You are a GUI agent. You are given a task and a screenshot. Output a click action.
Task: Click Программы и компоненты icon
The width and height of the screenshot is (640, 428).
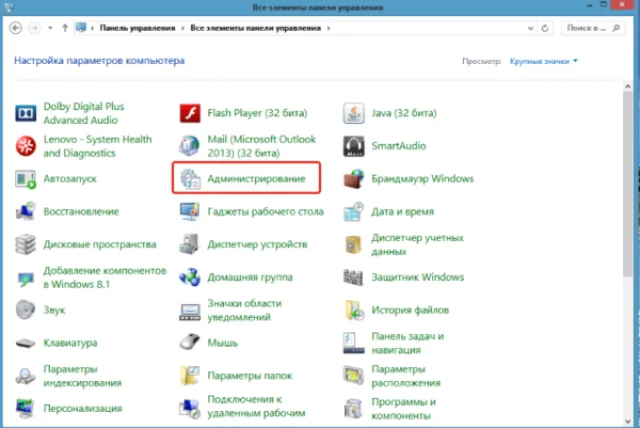pyautogui.click(x=353, y=408)
